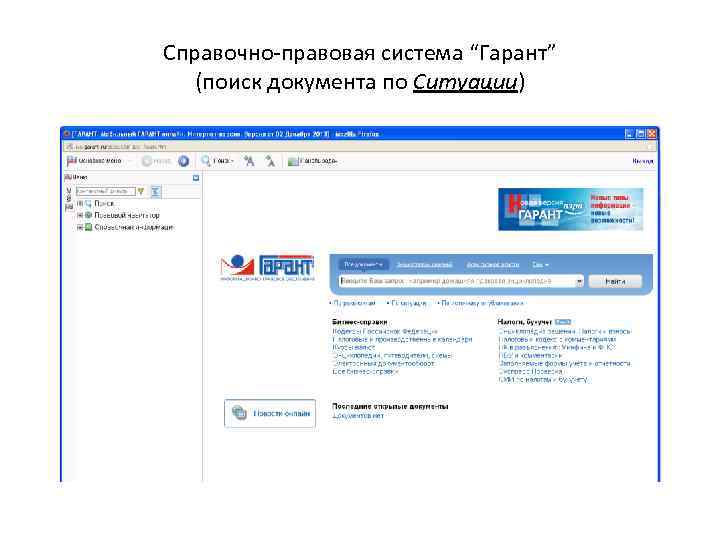Open Все бизнес-справки link
The height and width of the screenshot is (540, 720).
pyautogui.click(x=366, y=371)
